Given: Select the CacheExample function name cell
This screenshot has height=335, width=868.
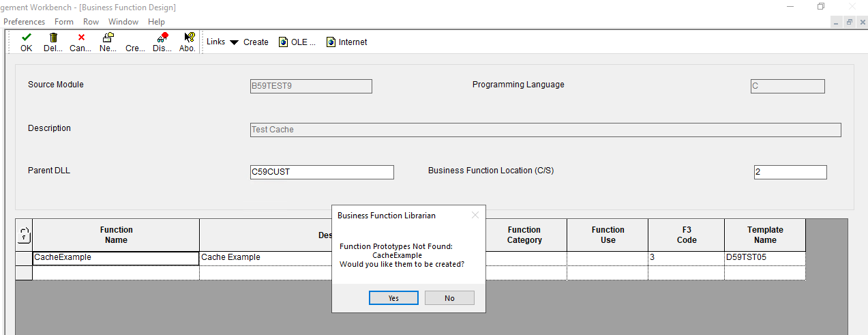Looking at the screenshot, I should point(116,258).
